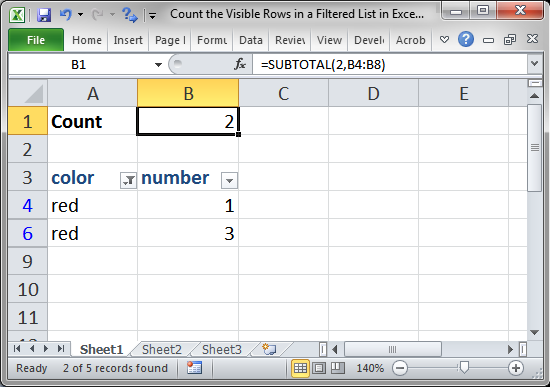Click the Insert Worksheet tab icon
This screenshot has width=550, height=387.
point(269,349)
